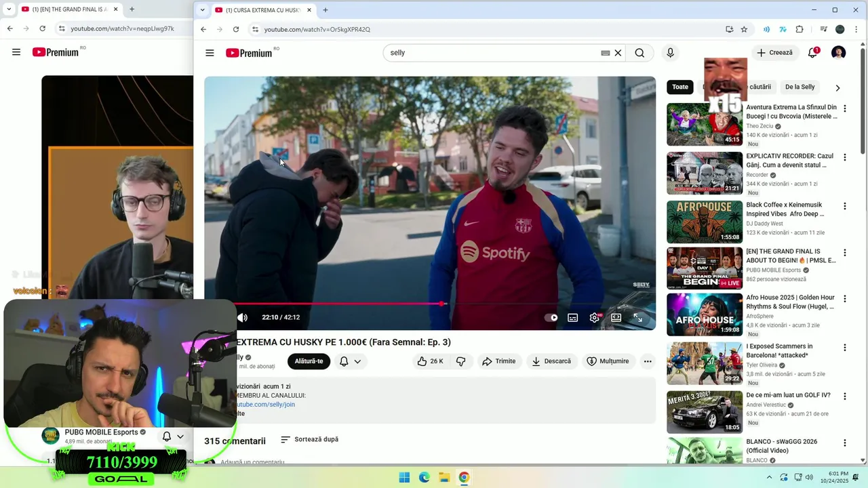Dislike the video with thumbs down

point(461,361)
